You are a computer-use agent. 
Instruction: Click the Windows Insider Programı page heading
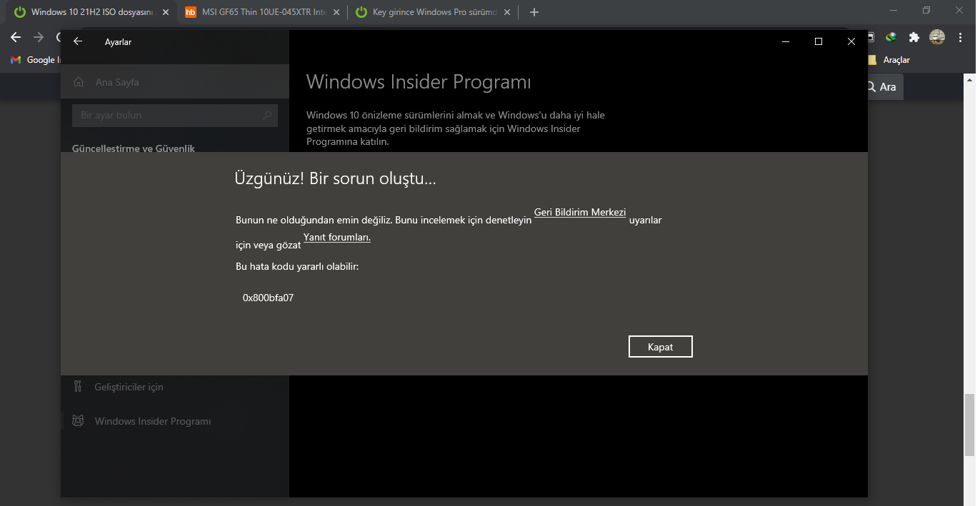(x=419, y=82)
